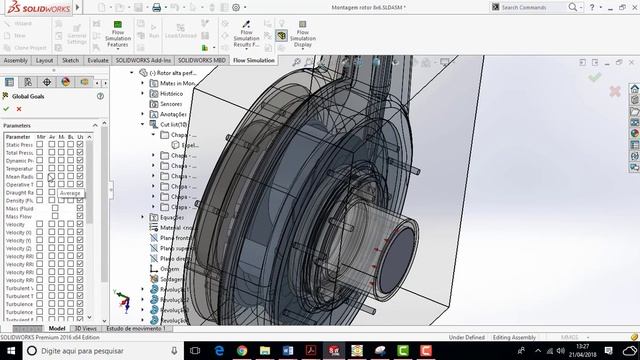Check the Mass Flow goal checkbox
This screenshot has width=640, height=360.
55,216
